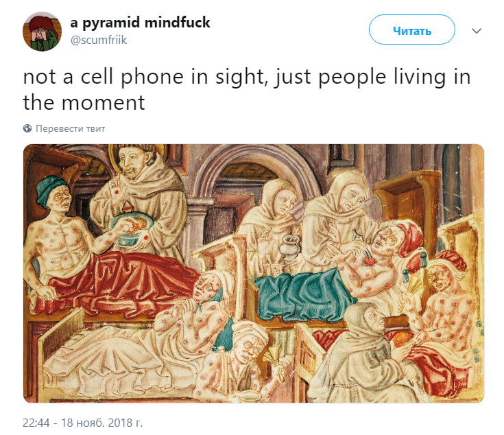Follow the account with the Читать button
The height and width of the screenshot is (435, 504).
[x=411, y=30]
